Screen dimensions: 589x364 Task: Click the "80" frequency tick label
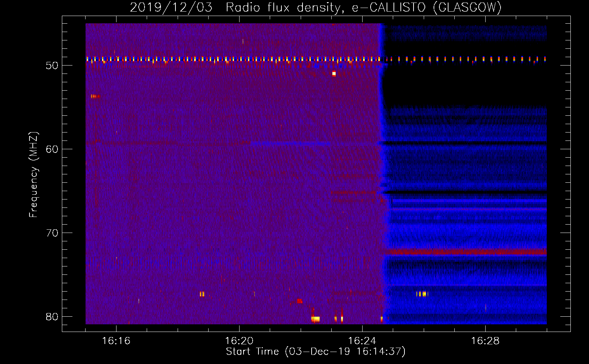click(52, 317)
